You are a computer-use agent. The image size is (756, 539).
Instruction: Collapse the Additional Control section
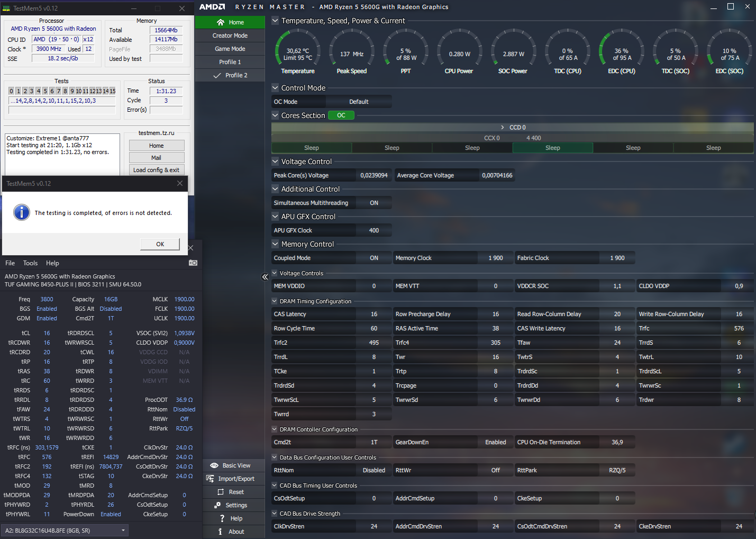275,189
